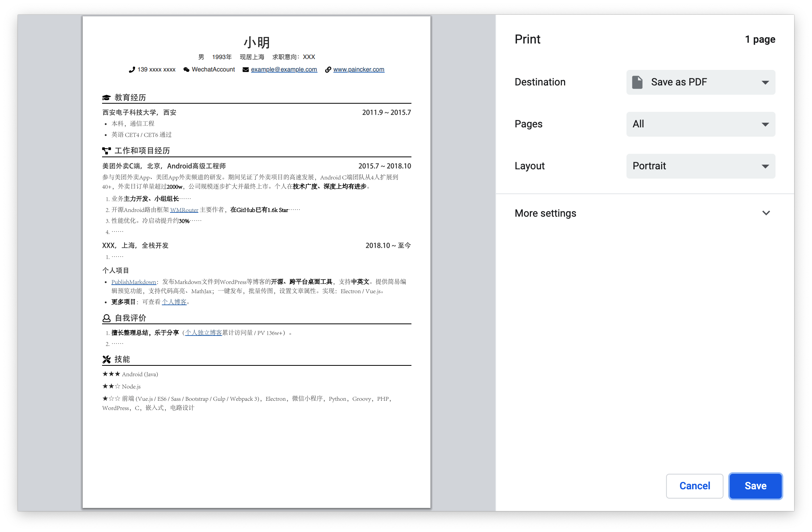The width and height of the screenshot is (812, 532).
Task: Click the crossed tools icon beside 技能
Action: tap(106, 360)
